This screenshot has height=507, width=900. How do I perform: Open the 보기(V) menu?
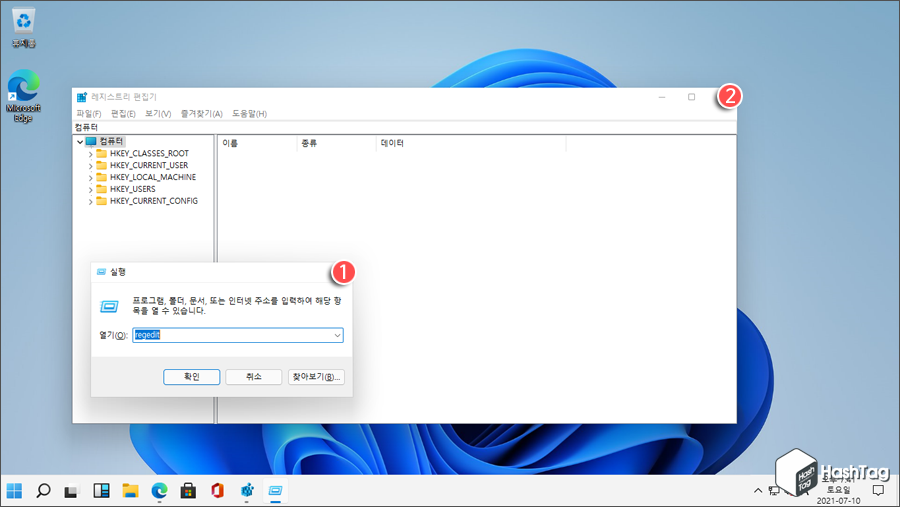158,114
